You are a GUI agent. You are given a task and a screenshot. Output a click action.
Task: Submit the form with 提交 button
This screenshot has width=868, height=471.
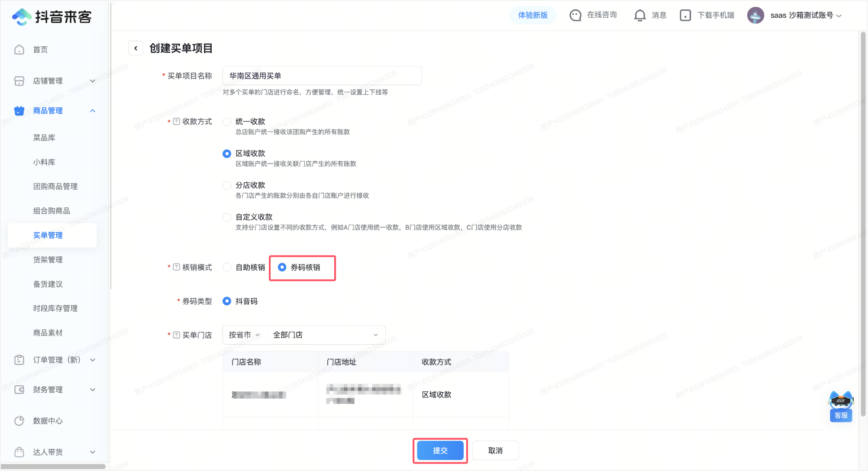[x=440, y=450]
